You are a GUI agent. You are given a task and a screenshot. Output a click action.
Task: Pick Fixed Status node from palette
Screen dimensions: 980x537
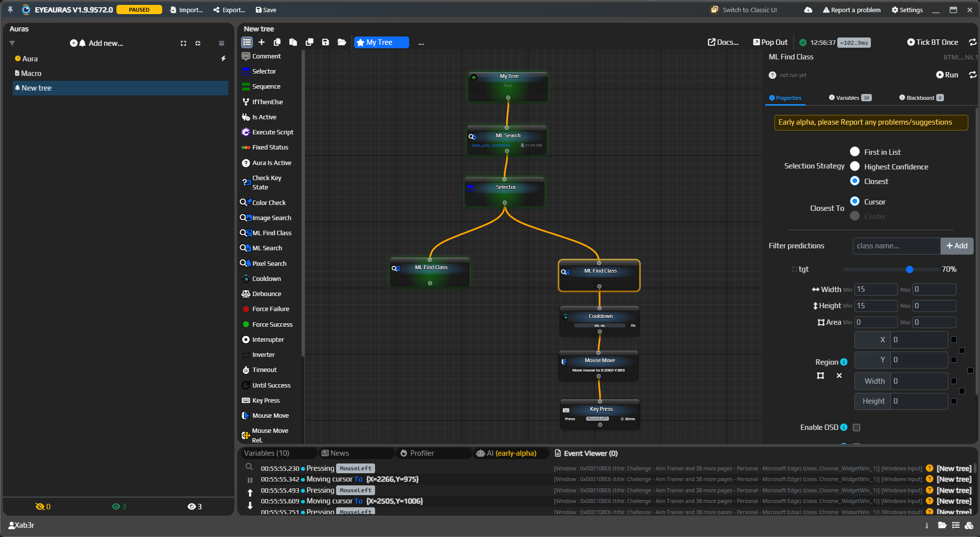[270, 148]
